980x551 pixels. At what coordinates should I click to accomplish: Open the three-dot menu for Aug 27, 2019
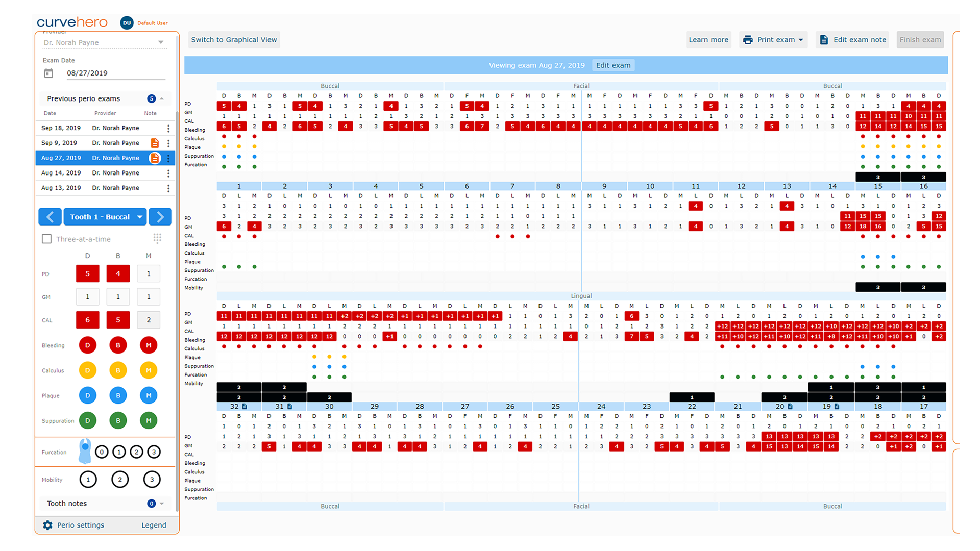(168, 158)
